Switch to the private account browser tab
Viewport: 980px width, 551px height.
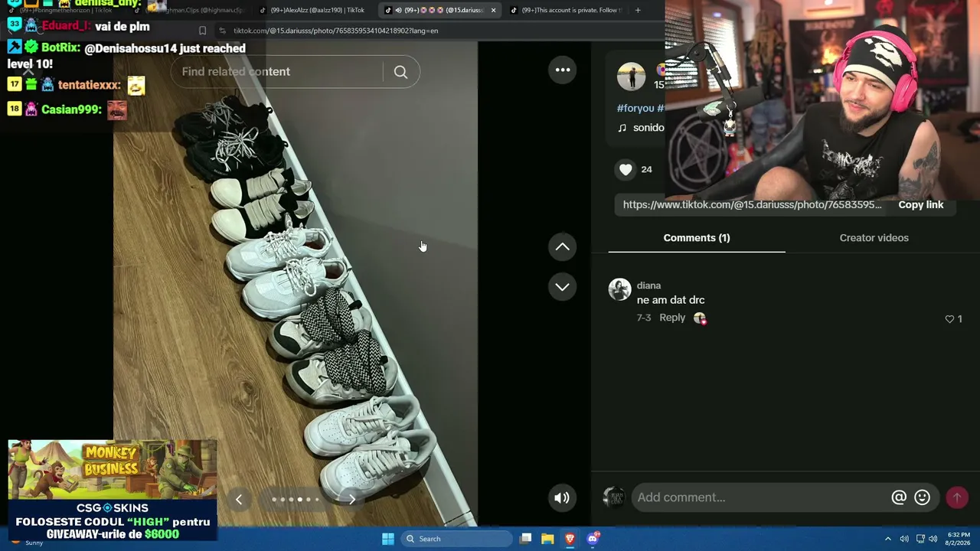(567, 10)
